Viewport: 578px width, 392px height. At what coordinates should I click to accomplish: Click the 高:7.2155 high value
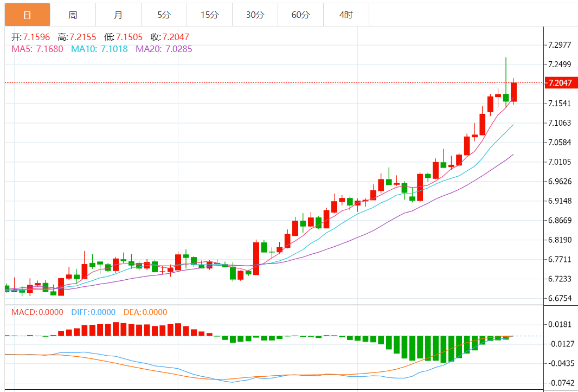[76, 37]
